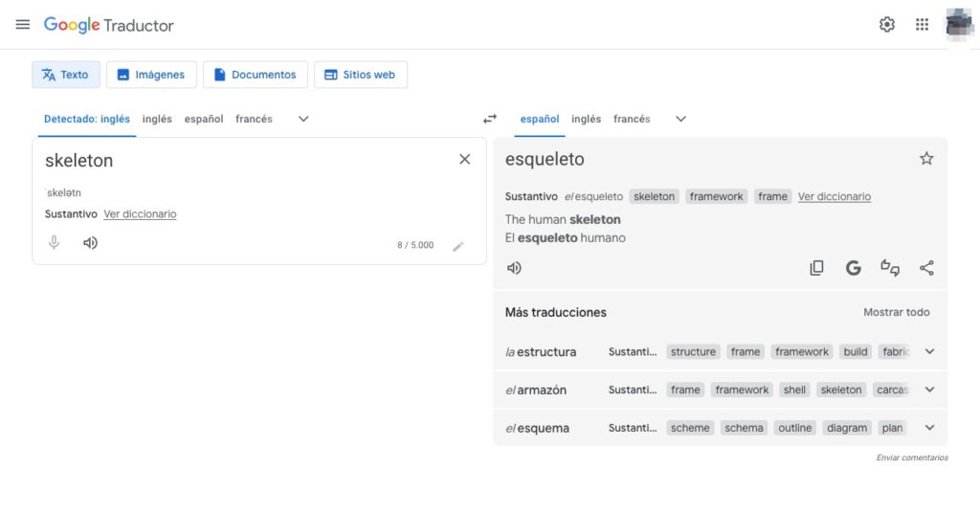Click the framework chip beside el esqueleto
This screenshot has height=513, width=980.
[716, 196]
